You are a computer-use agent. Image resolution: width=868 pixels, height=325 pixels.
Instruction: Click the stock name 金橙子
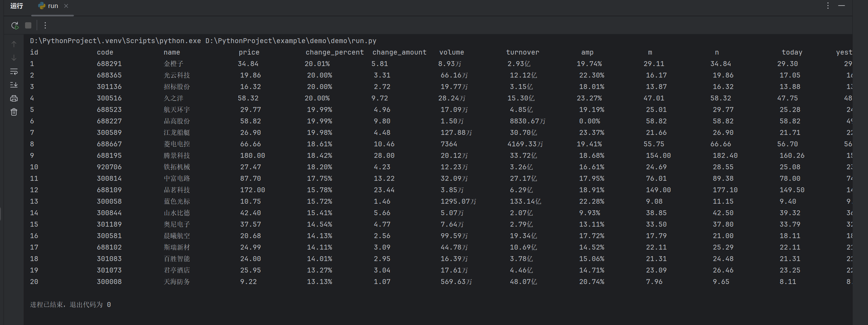pos(173,64)
